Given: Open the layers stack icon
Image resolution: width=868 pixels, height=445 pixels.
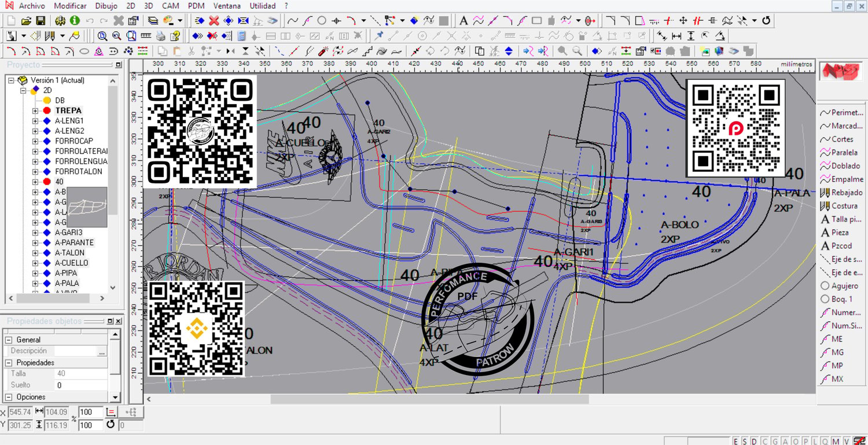Looking at the screenshot, I should [x=153, y=21].
